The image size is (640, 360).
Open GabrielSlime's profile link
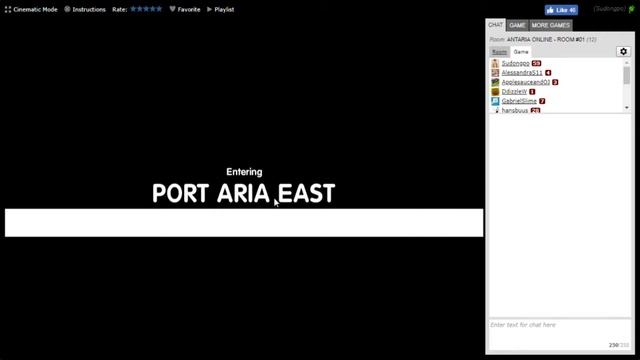click(x=519, y=101)
